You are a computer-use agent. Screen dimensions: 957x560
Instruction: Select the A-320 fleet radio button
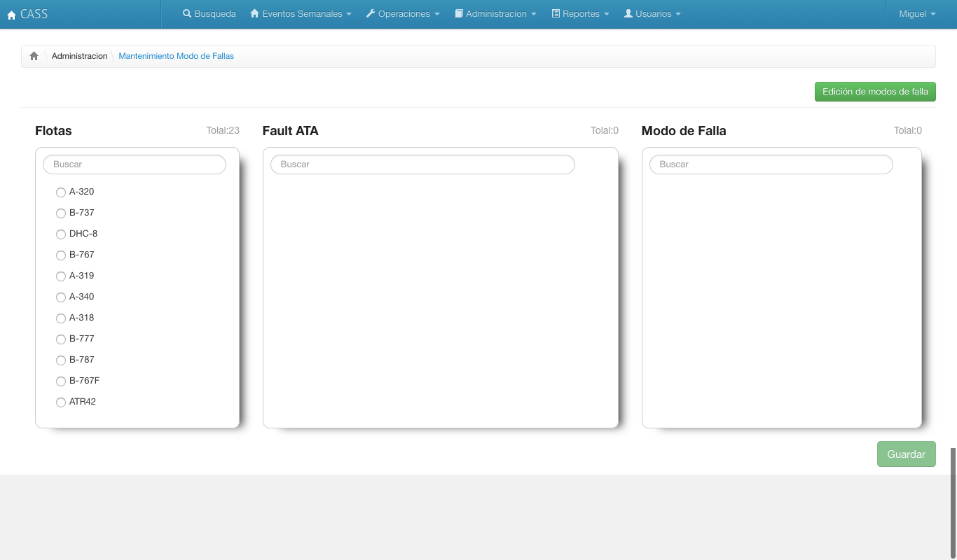click(61, 192)
